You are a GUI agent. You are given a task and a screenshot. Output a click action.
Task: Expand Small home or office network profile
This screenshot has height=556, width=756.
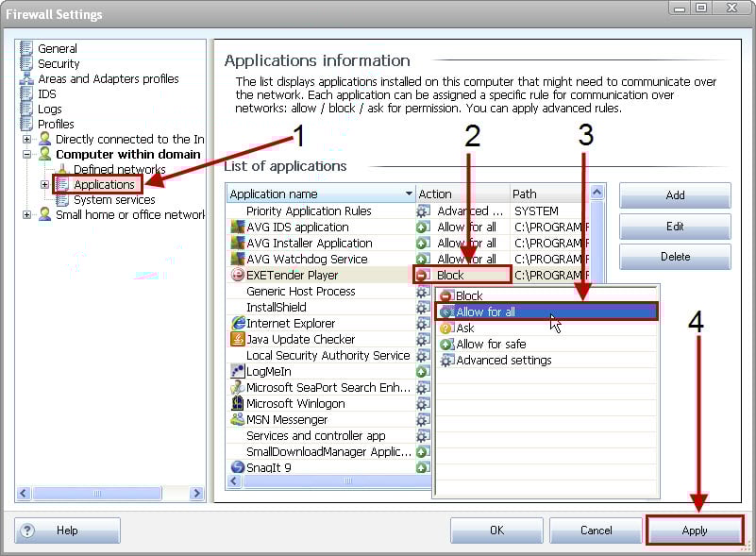click(27, 214)
